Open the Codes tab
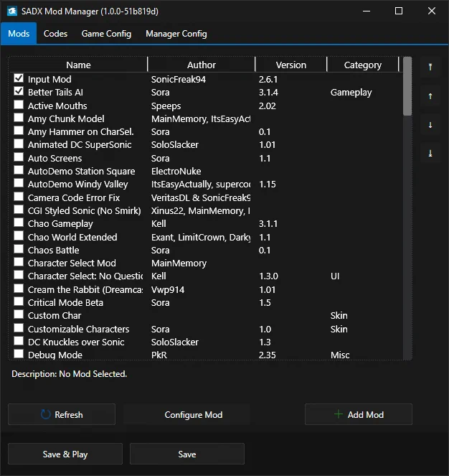This screenshot has width=449, height=476. click(55, 34)
